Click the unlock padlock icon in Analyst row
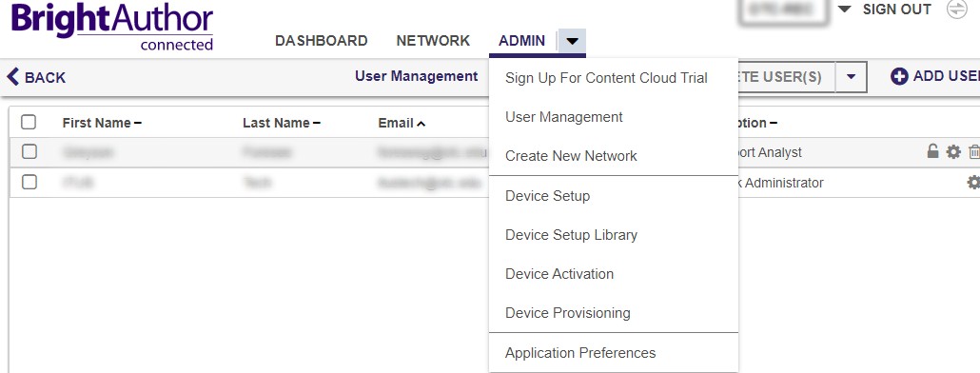The width and height of the screenshot is (980, 373). pos(932,151)
